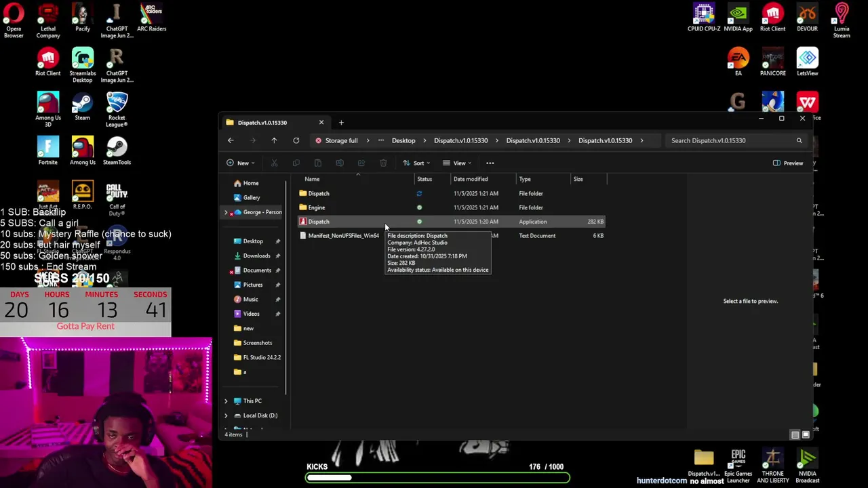Viewport: 868px width, 488px height.
Task: Open breadcrumb overflow ellipsis in address bar
Action: [x=381, y=140]
